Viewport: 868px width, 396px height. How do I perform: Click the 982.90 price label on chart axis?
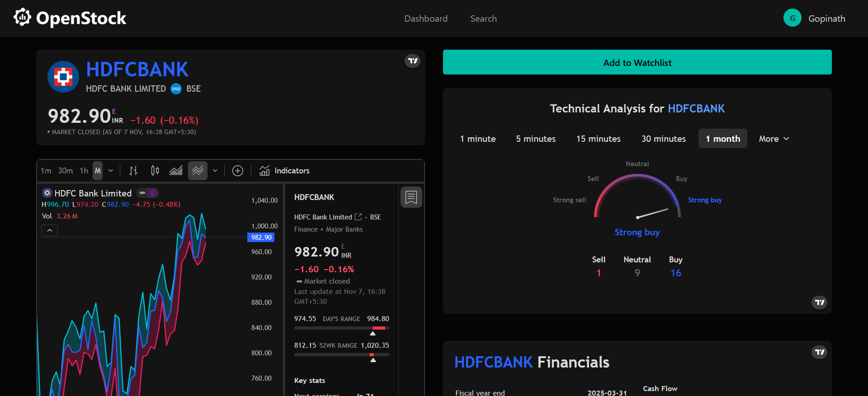pyautogui.click(x=261, y=238)
